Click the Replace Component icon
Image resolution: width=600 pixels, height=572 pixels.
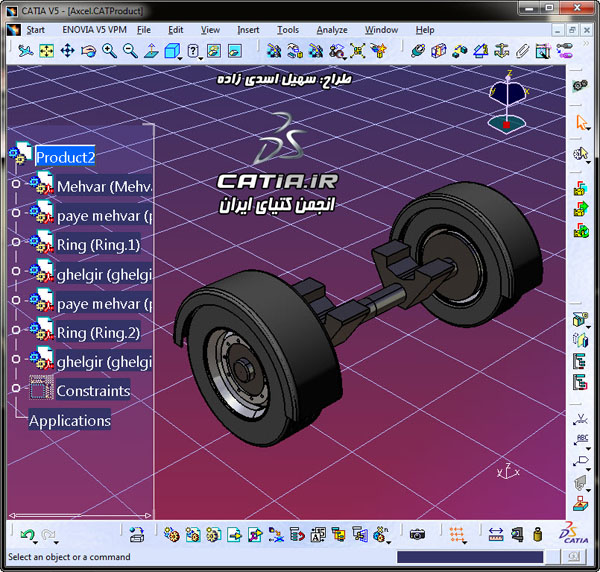click(x=276, y=534)
